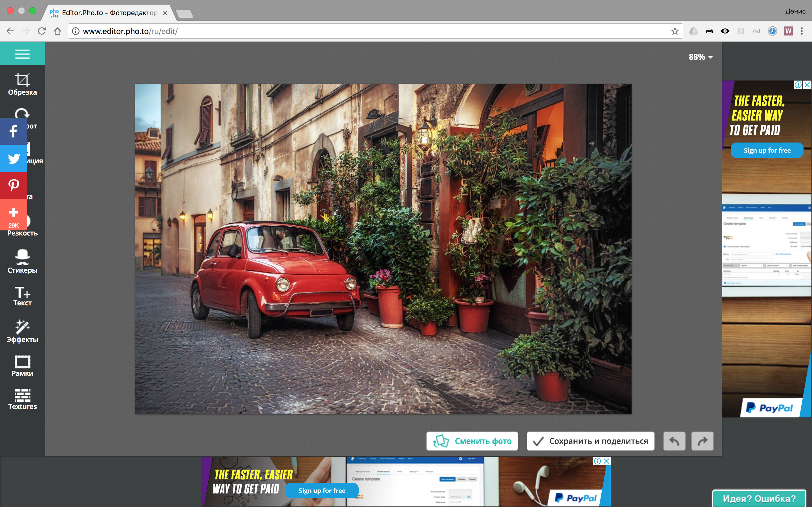
Task: Expand the zoom percentage dropdown (88%)
Action: click(x=700, y=57)
